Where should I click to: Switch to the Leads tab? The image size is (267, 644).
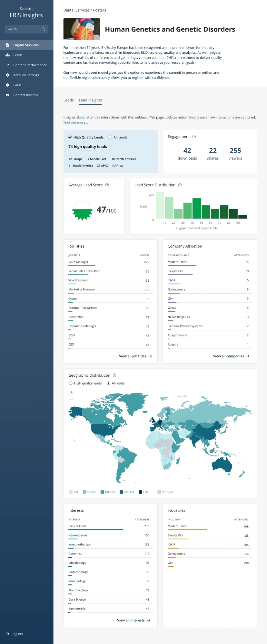point(68,100)
